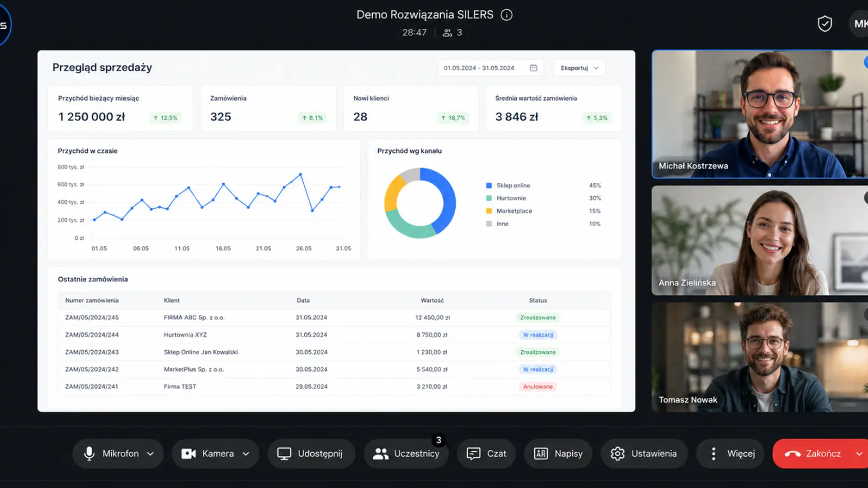Click the date range field 01.05.2024 - 31.05.2024
Screen dimensions: 868x488
(490, 68)
